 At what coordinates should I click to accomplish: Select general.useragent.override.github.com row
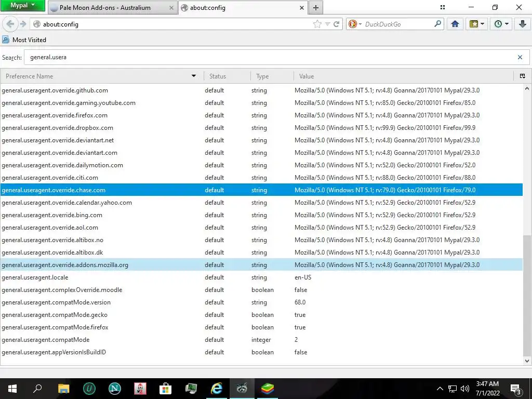pyautogui.click(x=261, y=90)
